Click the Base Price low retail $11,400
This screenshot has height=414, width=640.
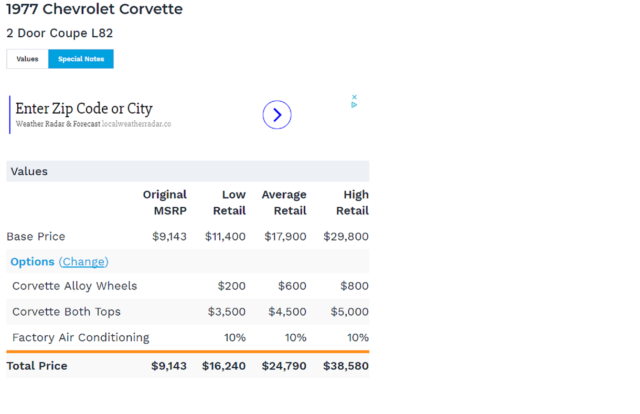[225, 237]
